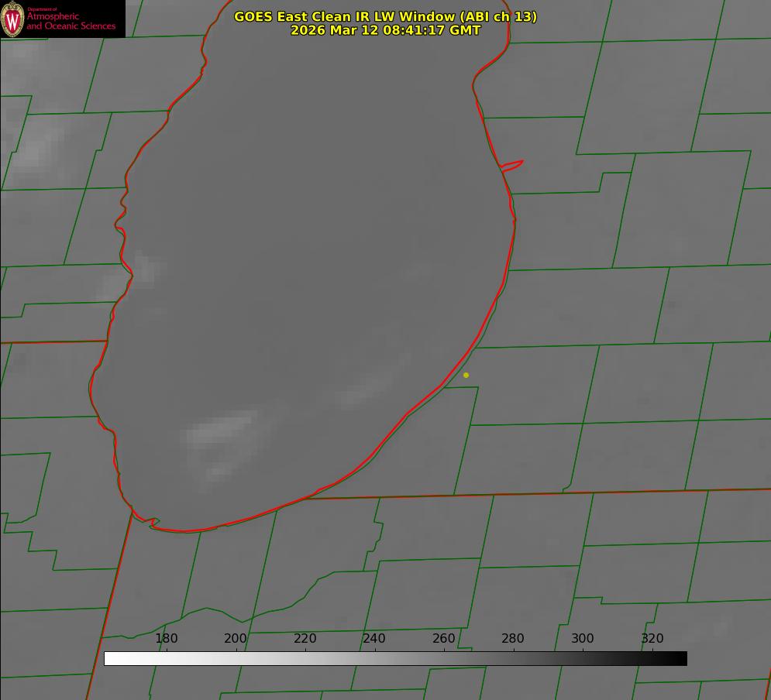Pick the 260 label on temperature scale
This screenshot has height=700, width=771.
point(444,638)
